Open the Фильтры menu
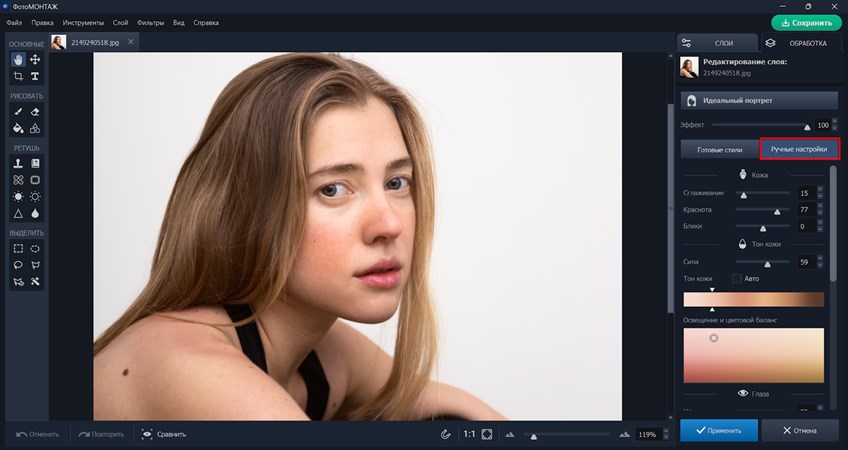The image size is (848, 450). click(151, 22)
